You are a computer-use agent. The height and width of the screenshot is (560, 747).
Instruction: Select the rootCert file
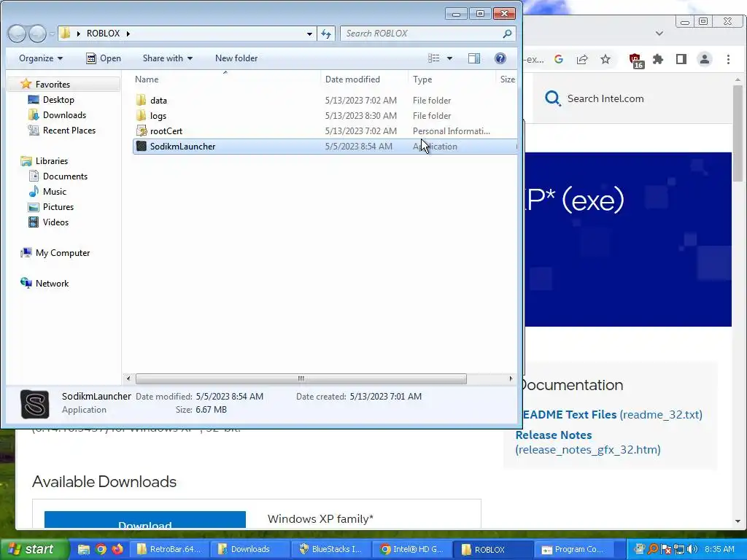[x=324, y=131]
